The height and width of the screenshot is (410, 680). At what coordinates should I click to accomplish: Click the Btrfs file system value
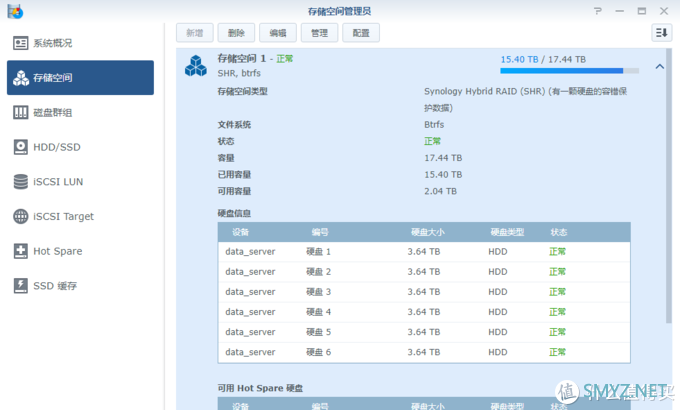point(434,125)
